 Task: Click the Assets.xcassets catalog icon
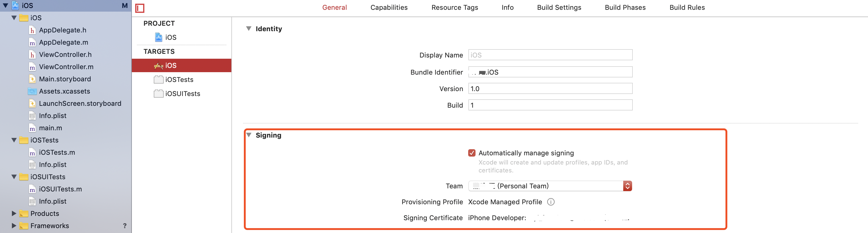pos(32,91)
